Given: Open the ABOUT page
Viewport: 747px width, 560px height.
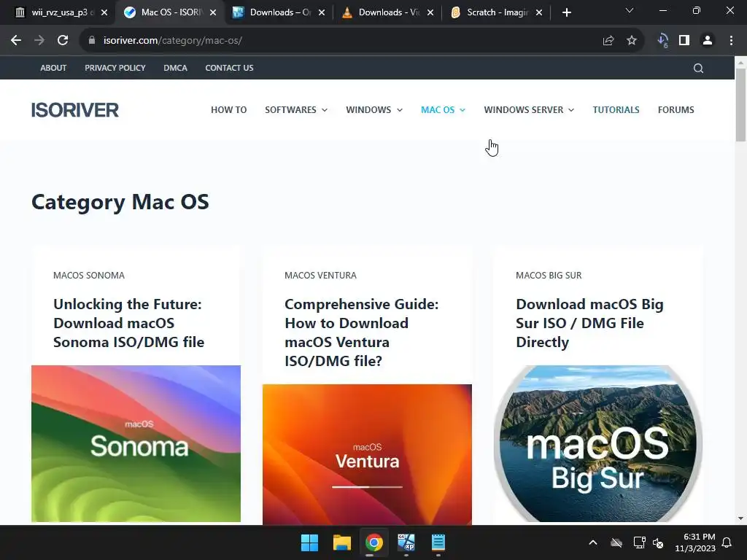Looking at the screenshot, I should (53, 68).
